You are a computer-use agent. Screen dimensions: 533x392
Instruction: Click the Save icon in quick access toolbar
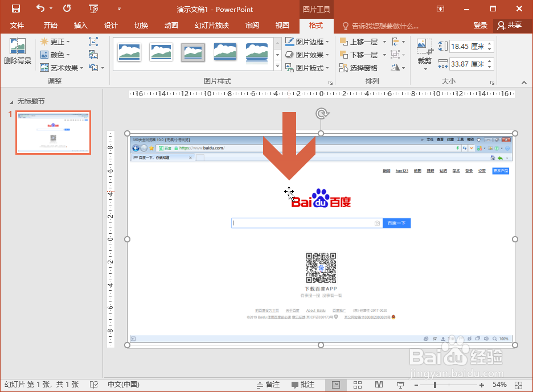click(15, 9)
